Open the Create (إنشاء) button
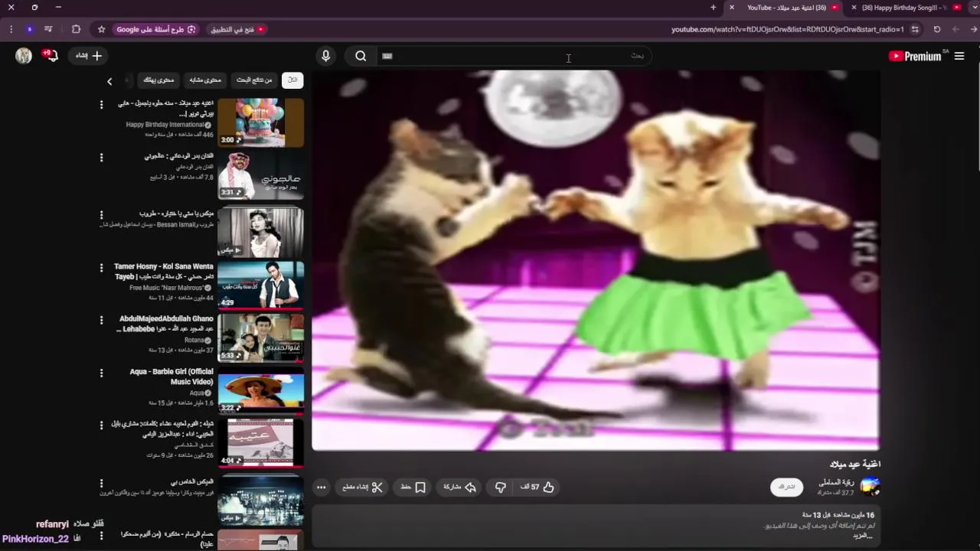The height and width of the screenshot is (551, 980). [x=89, y=56]
